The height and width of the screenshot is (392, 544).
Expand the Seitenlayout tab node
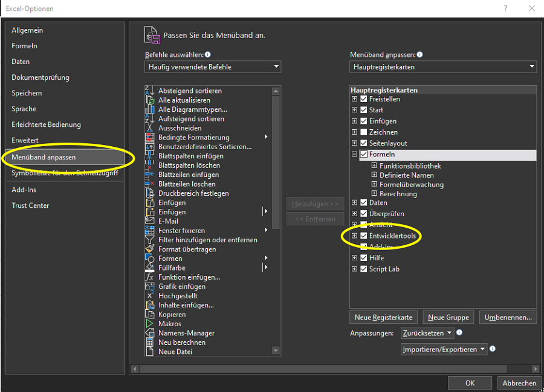[354, 143]
